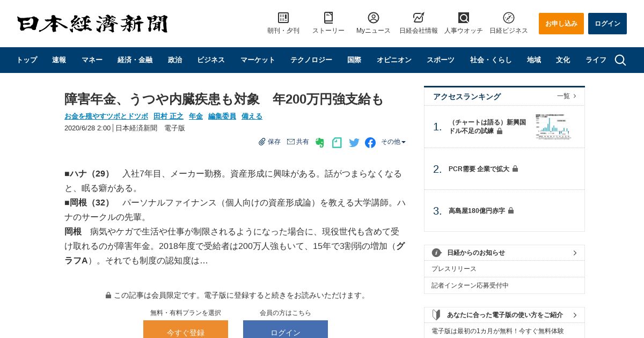Image resolution: width=644 pixels, height=338 pixels.
Task: Click the blue ログイン button below article
Action: pos(286,329)
